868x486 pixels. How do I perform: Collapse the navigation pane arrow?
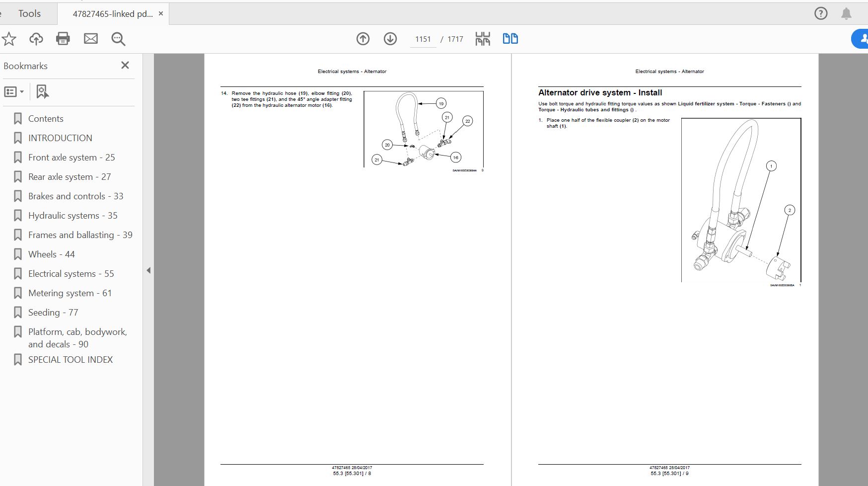click(x=148, y=270)
